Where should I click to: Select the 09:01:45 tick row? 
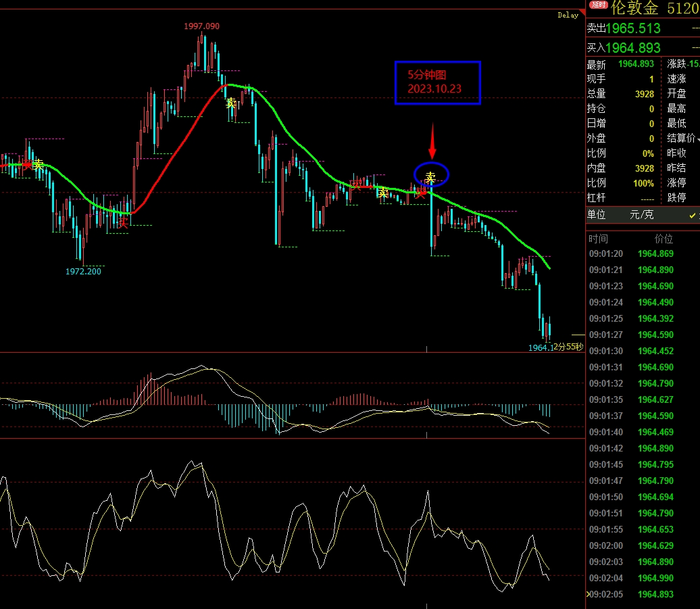(x=643, y=464)
